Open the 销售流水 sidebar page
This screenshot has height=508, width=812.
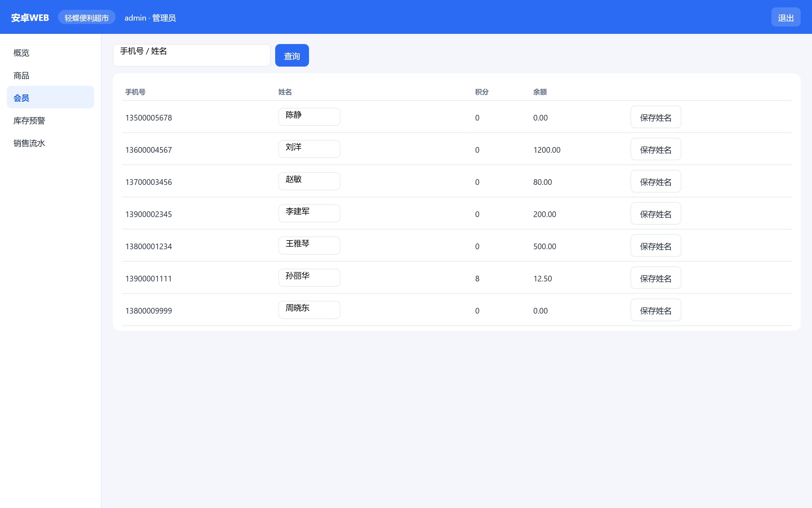point(50,143)
